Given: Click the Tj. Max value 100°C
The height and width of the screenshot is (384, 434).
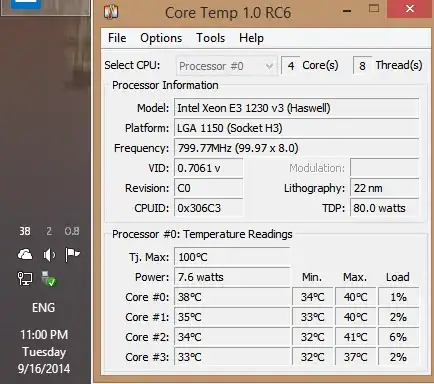Looking at the screenshot, I should (x=232, y=257).
